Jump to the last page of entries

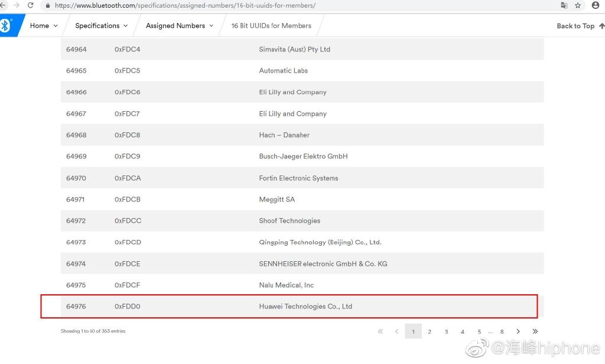click(x=535, y=331)
